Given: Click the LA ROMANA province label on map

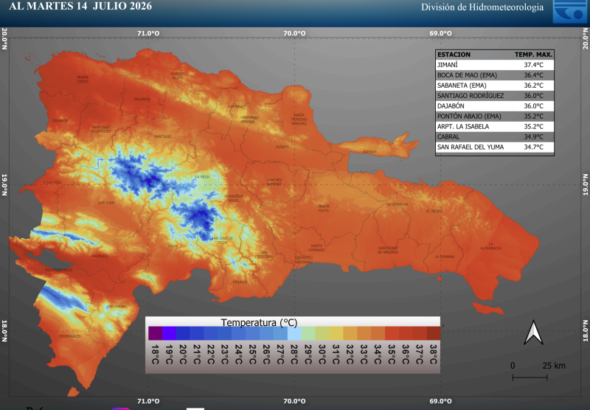Looking at the screenshot, I should pyautogui.click(x=444, y=257).
